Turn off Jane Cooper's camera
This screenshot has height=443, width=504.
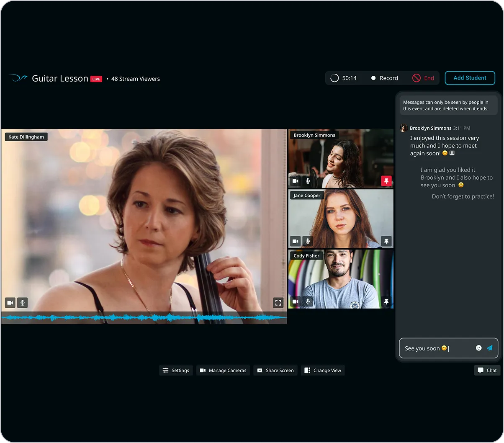click(296, 241)
